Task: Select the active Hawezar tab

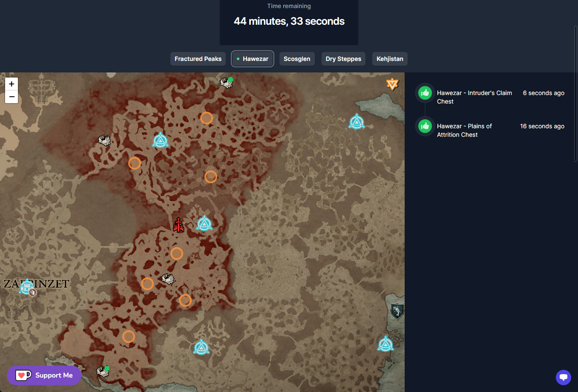Action: coord(252,59)
